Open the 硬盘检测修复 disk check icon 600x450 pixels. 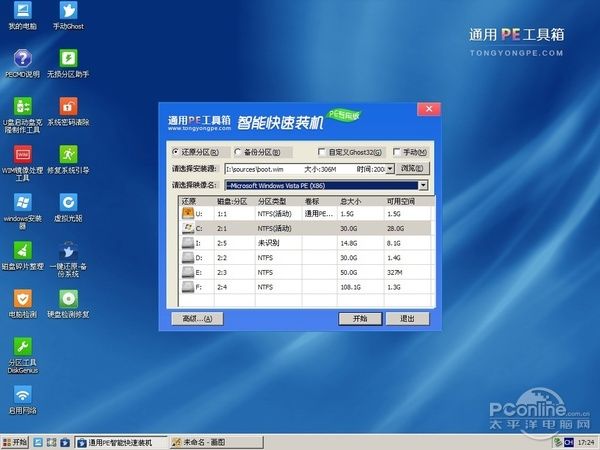(68, 298)
